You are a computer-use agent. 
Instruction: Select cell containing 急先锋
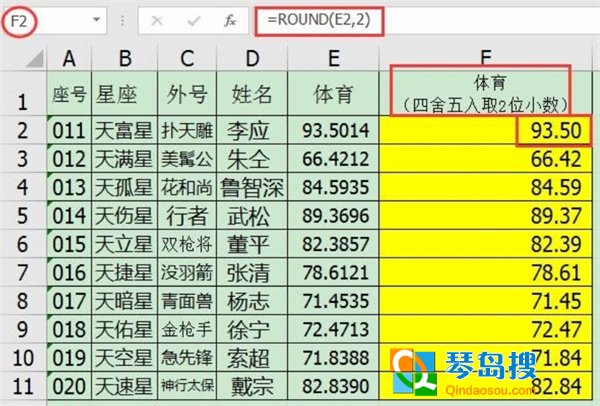point(187,358)
